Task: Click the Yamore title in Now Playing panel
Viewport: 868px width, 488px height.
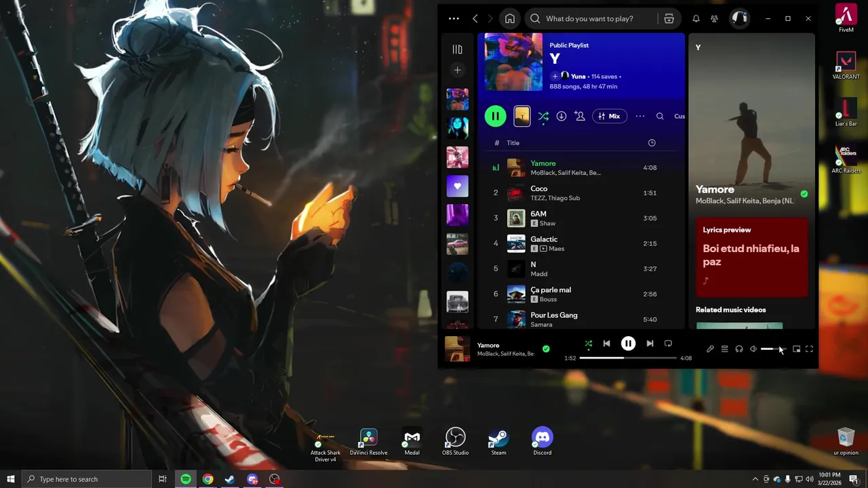Action: coord(715,189)
